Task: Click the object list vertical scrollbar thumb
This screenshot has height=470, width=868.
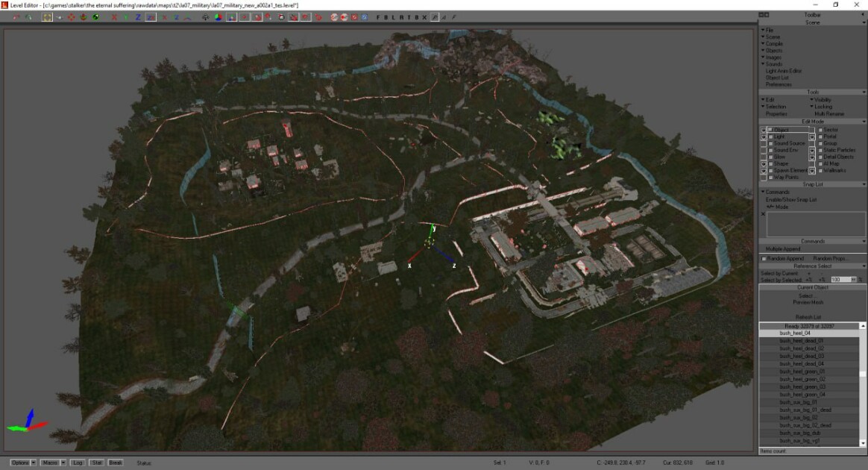Action: pos(863,375)
